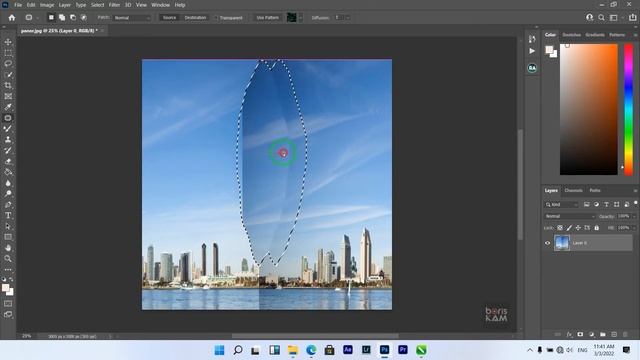
Task: Select the Paint Bucket tool
Action: tap(8, 172)
